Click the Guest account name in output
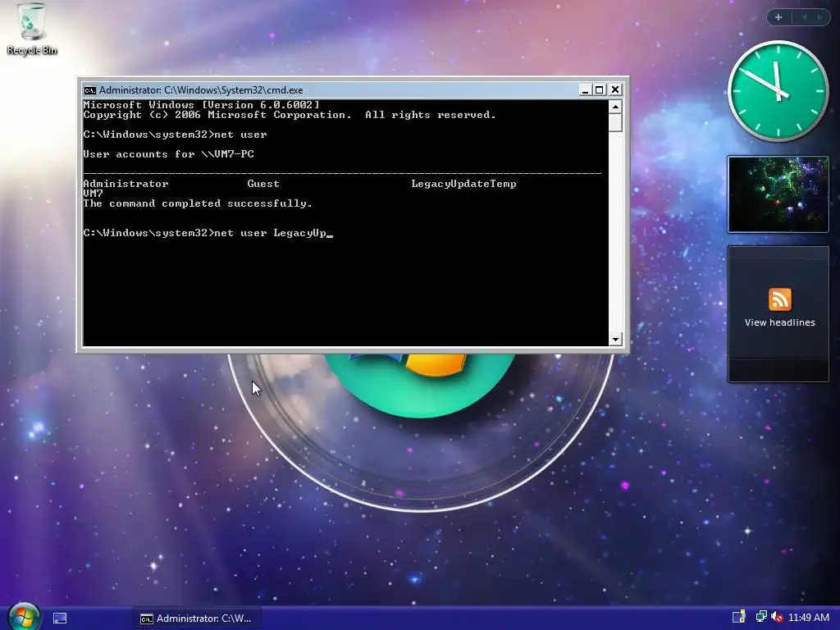 [x=263, y=184]
